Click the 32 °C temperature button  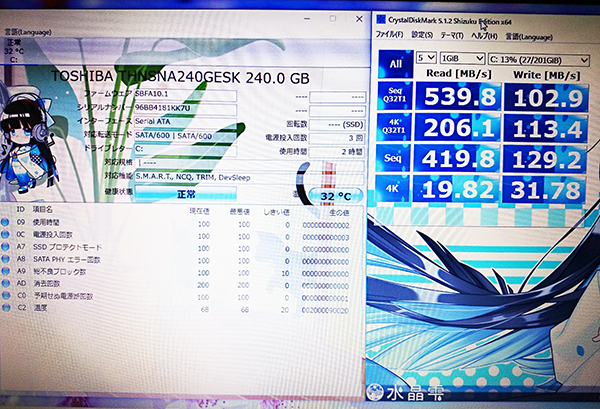(x=336, y=196)
